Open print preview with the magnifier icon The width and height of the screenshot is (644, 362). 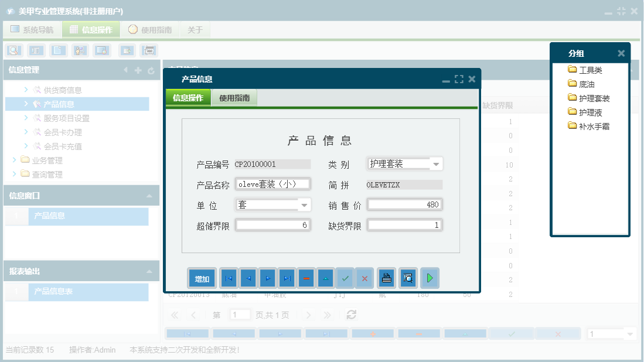[407, 278]
